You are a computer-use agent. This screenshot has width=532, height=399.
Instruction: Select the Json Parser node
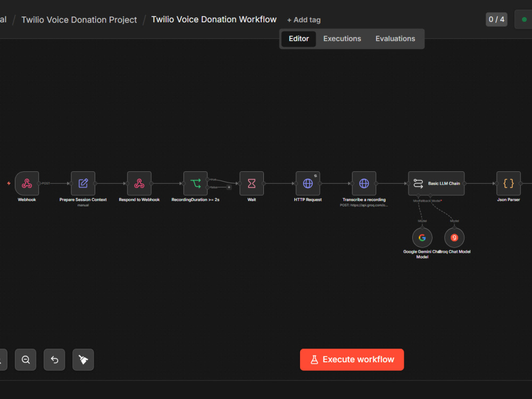(x=509, y=184)
